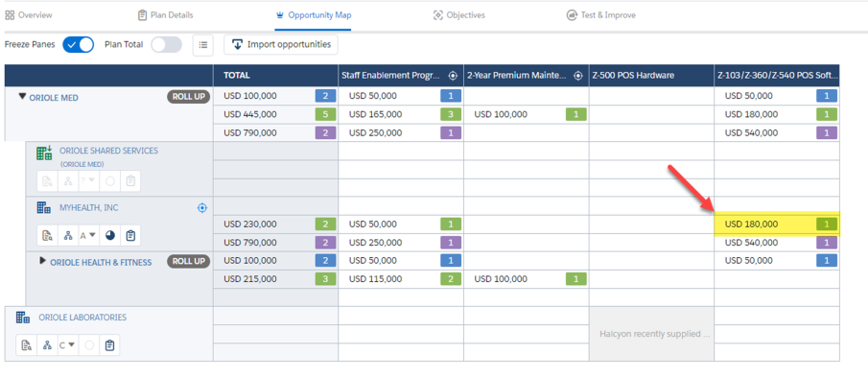Image resolution: width=868 pixels, height=378 pixels.
Task: Switch to the Plan Details tab
Action: 166,15
